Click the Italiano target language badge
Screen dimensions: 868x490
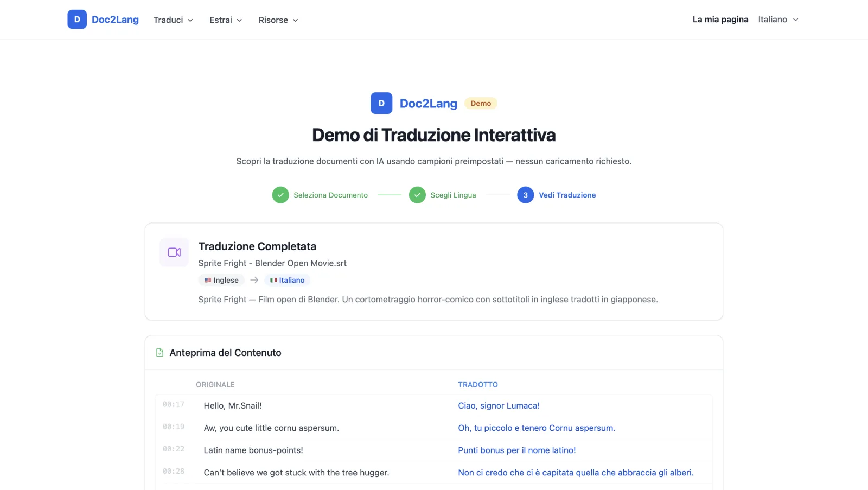point(287,280)
